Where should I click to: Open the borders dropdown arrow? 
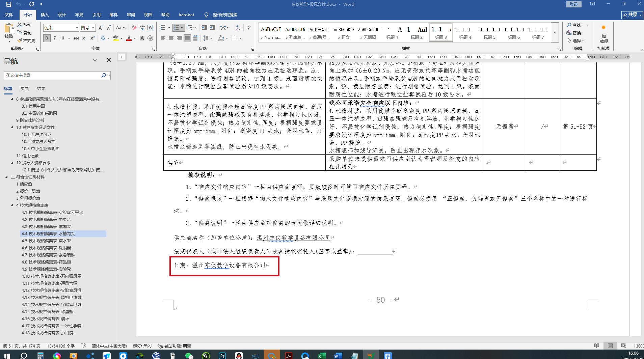pos(240,38)
